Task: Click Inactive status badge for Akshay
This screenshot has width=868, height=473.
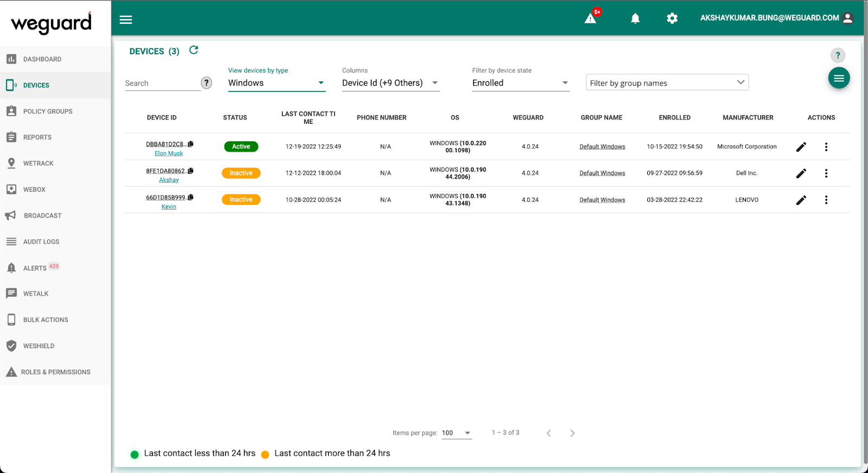Action: click(x=241, y=173)
